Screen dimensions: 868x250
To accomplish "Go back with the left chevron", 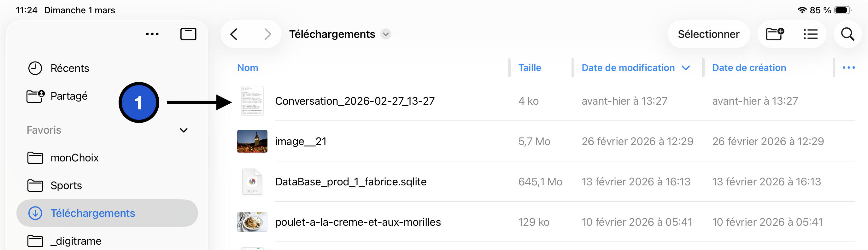I will 234,34.
